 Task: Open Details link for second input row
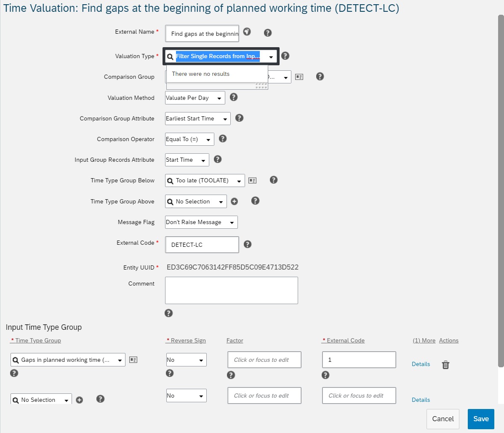421,400
